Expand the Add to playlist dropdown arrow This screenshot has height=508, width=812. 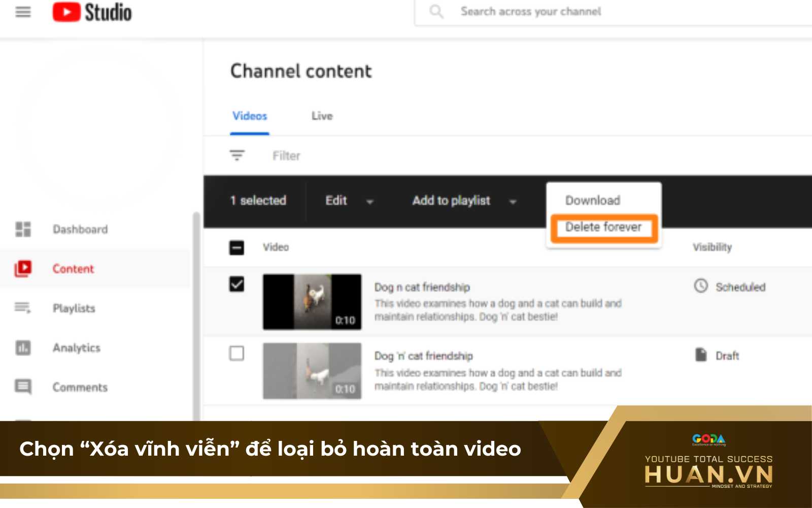(513, 202)
